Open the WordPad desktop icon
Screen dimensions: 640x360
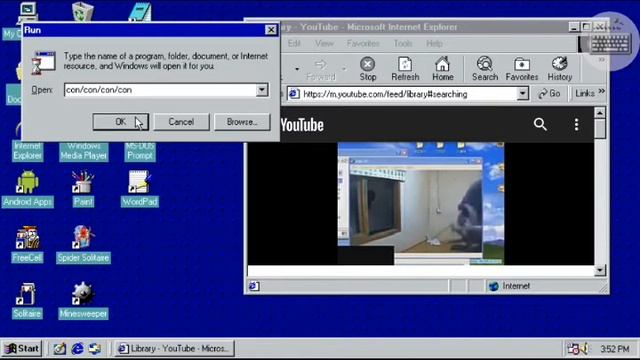pos(140,189)
